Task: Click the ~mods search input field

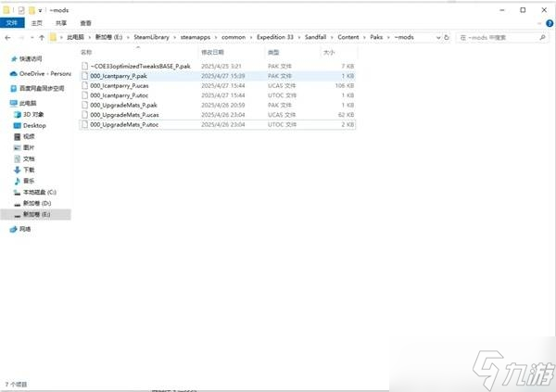Action: (501, 37)
